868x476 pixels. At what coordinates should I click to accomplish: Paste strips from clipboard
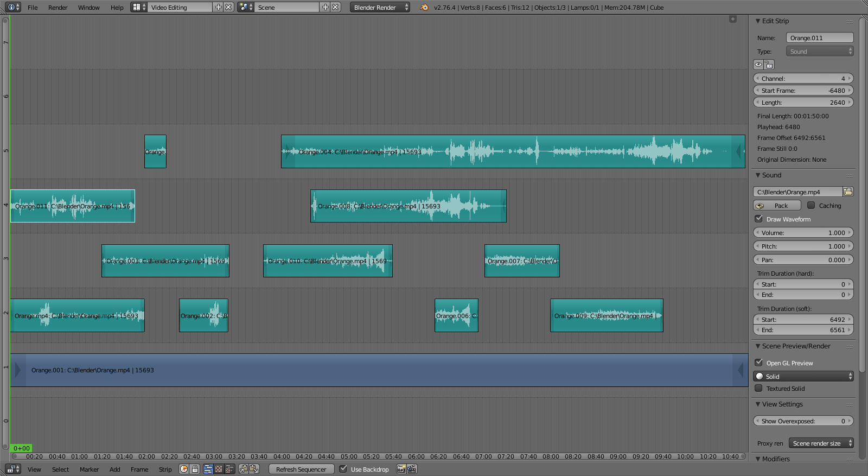[x=254, y=469]
